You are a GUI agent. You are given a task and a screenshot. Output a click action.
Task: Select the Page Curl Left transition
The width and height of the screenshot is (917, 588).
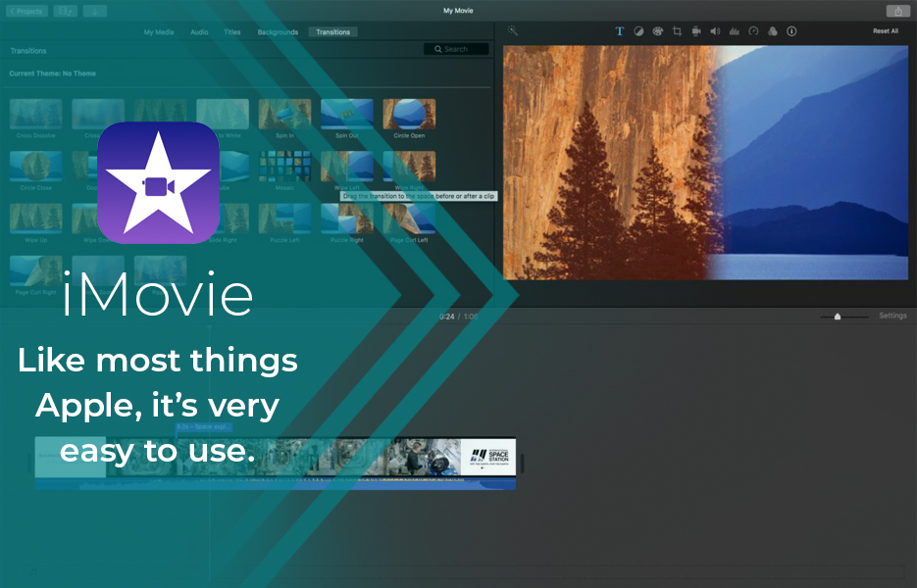409,219
